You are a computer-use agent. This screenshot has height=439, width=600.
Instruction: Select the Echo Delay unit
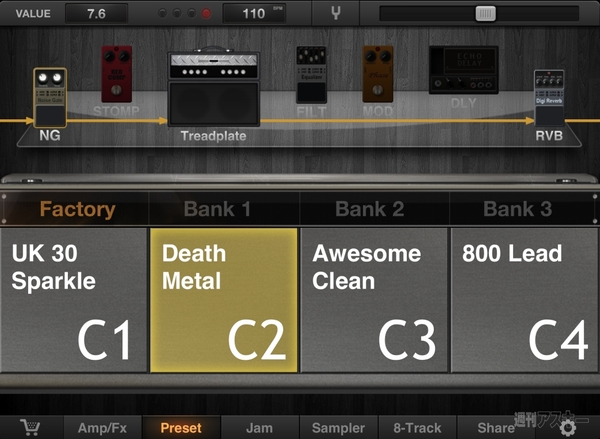pos(464,70)
